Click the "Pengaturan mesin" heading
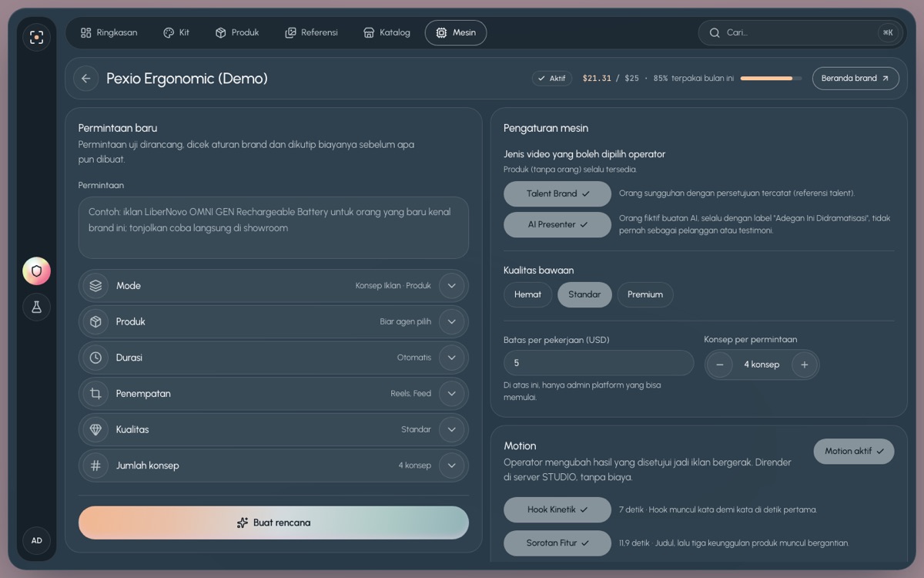This screenshot has height=578, width=924. pos(546,129)
